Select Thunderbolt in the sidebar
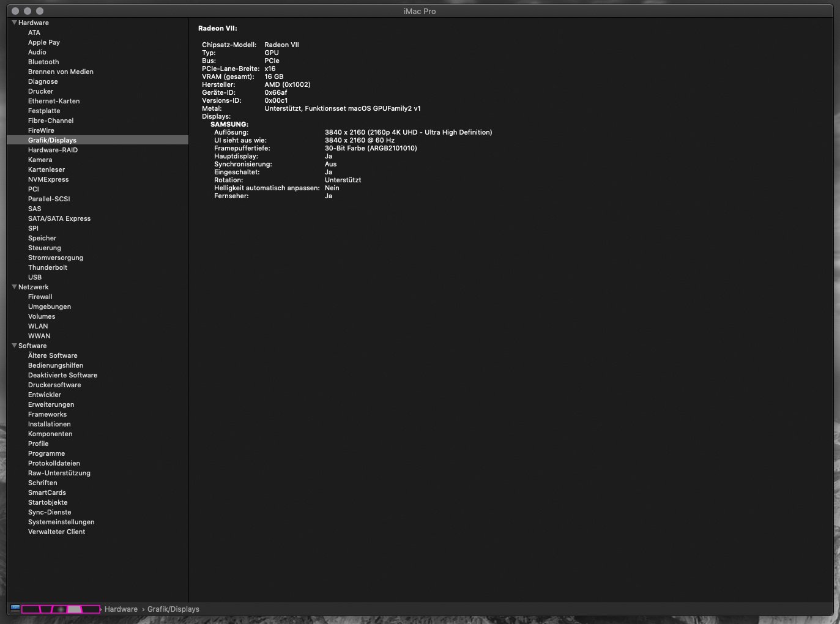 [48, 267]
